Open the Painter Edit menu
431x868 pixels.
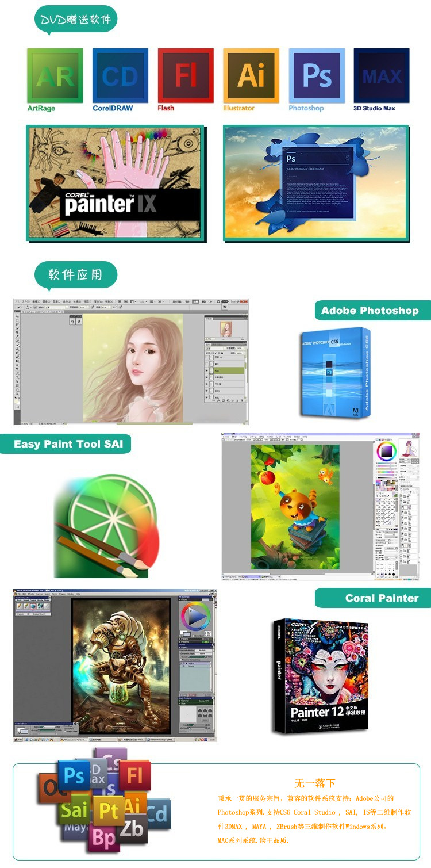[24, 594]
